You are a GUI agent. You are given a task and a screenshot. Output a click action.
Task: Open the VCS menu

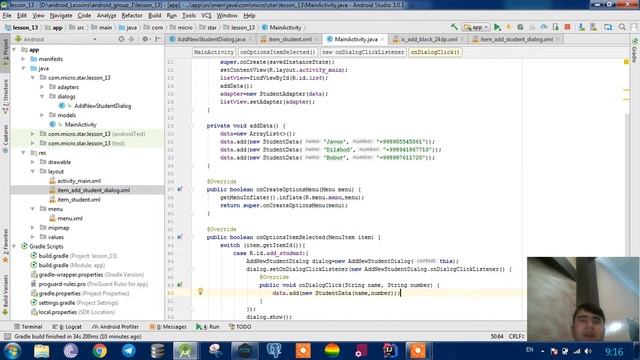point(206,16)
